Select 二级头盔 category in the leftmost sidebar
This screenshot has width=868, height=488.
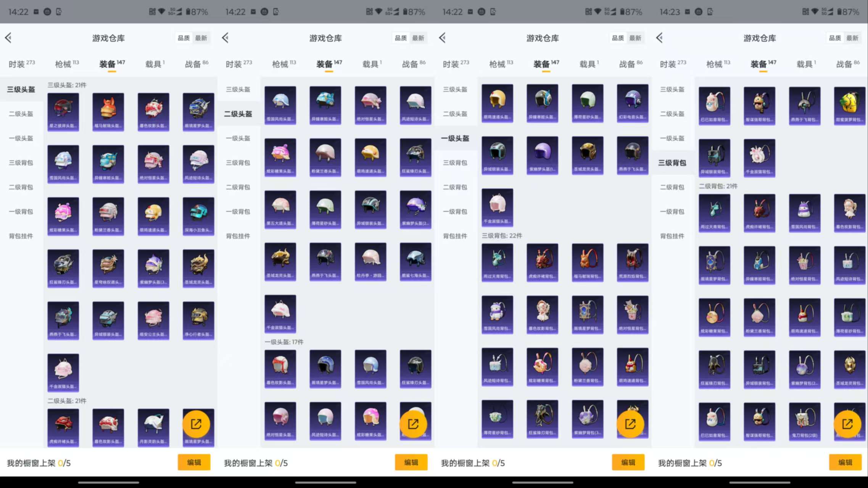tap(21, 114)
